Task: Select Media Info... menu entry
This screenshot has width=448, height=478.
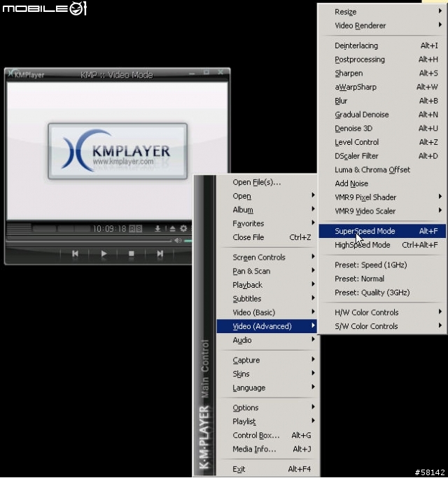Action: [267, 449]
